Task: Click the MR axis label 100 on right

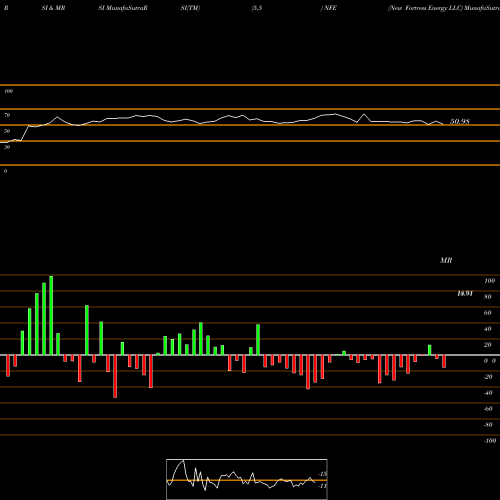Action: [489, 281]
